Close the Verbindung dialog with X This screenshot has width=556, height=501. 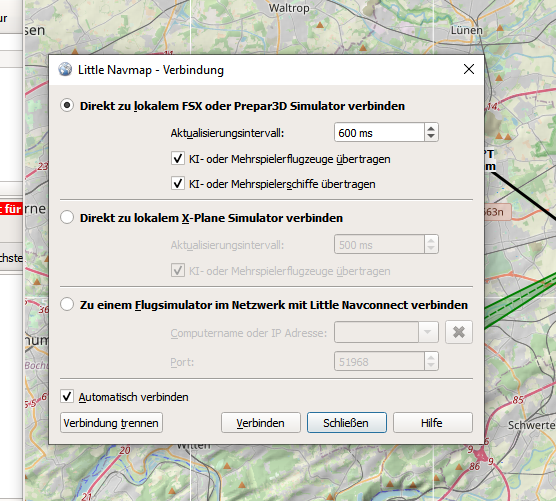pos(469,69)
